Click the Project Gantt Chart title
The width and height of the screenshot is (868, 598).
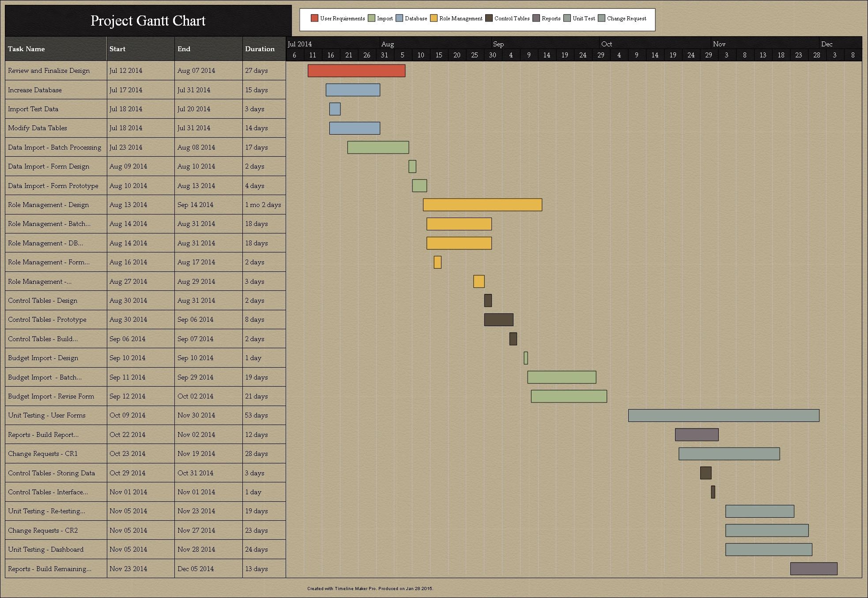(x=148, y=20)
